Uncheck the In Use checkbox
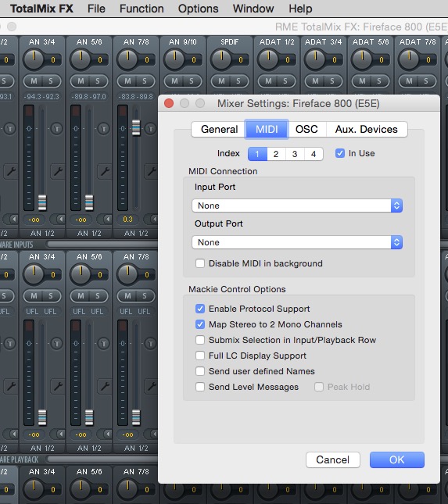Viewport: 448px width, 504px height. click(x=340, y=153)
